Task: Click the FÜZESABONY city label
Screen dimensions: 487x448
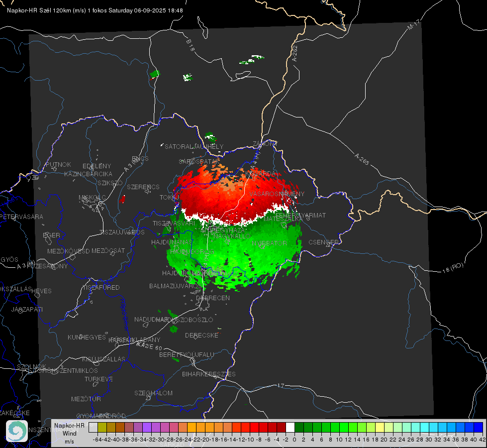Action: pyautogui.click(x=47, y=266)
